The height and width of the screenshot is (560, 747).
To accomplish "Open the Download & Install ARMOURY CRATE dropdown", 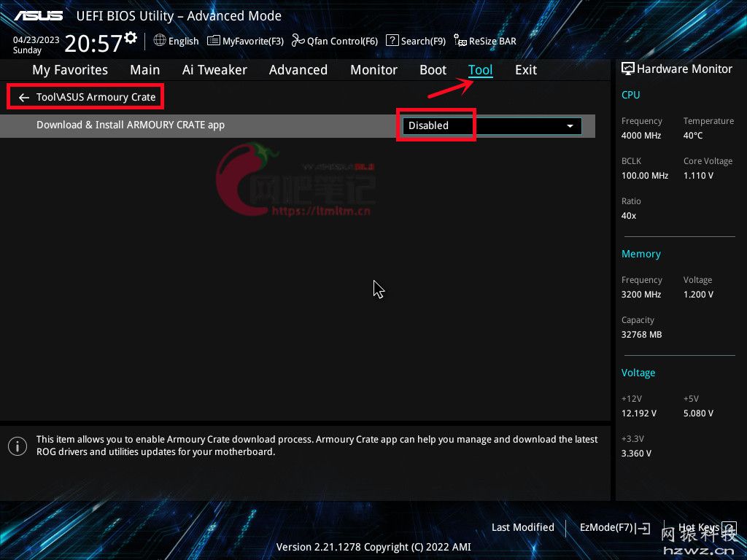I will pos(492,125).
